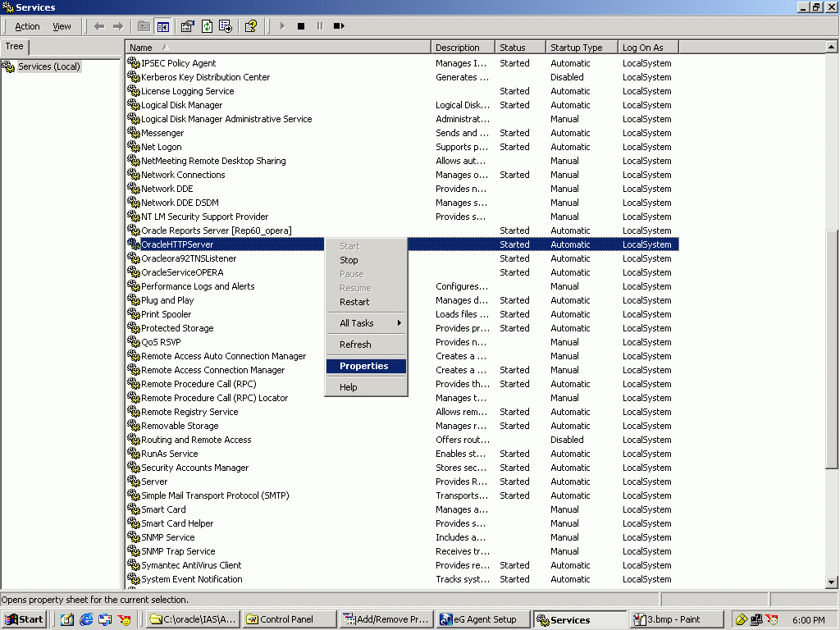Click the Forward arrow toolbar icon
The image size is (840, 630).
click(118, 25)
